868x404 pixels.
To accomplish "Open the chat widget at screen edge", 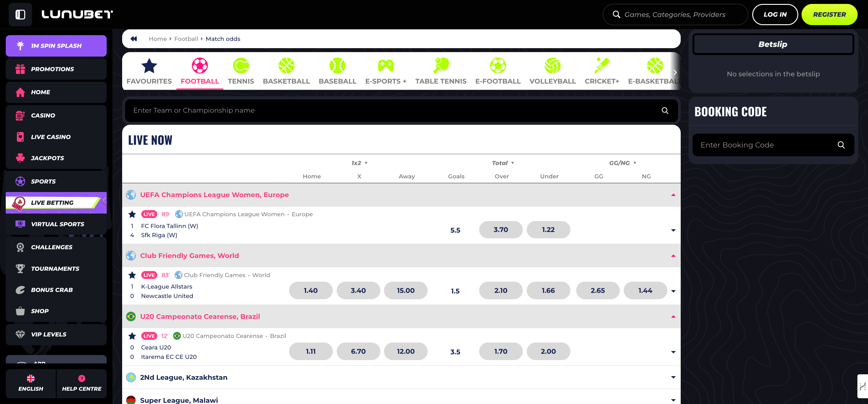I will click(863, 386).
